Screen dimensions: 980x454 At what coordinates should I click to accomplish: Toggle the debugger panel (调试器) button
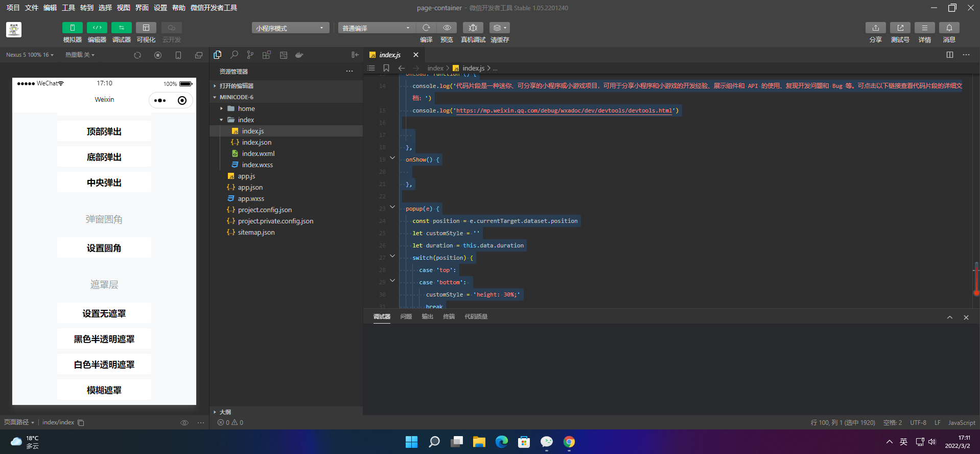pos(121,28)
